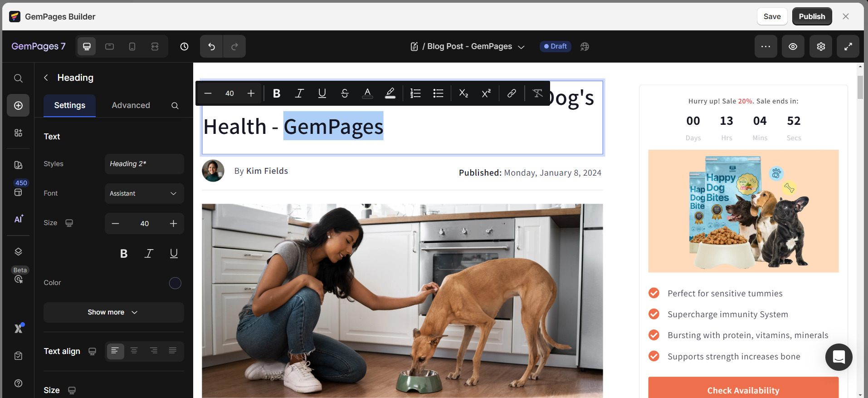Viewport: 868px width, 398px height.
Task: Open the Font Assistant dropdown
Action: [144, 193]
